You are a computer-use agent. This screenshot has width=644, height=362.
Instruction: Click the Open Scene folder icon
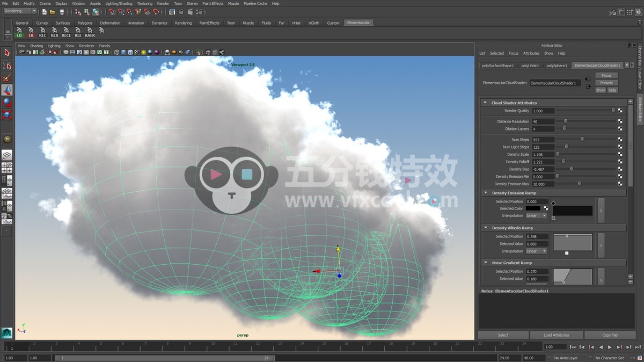(x=53, y=11)
